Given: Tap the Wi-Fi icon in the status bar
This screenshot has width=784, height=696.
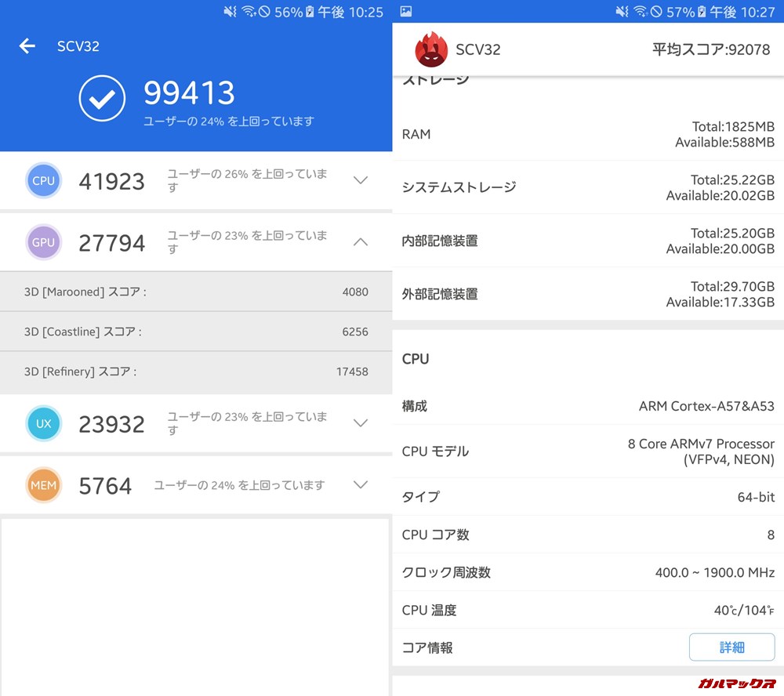Looking at the screenshot, I should coord(640,10).
